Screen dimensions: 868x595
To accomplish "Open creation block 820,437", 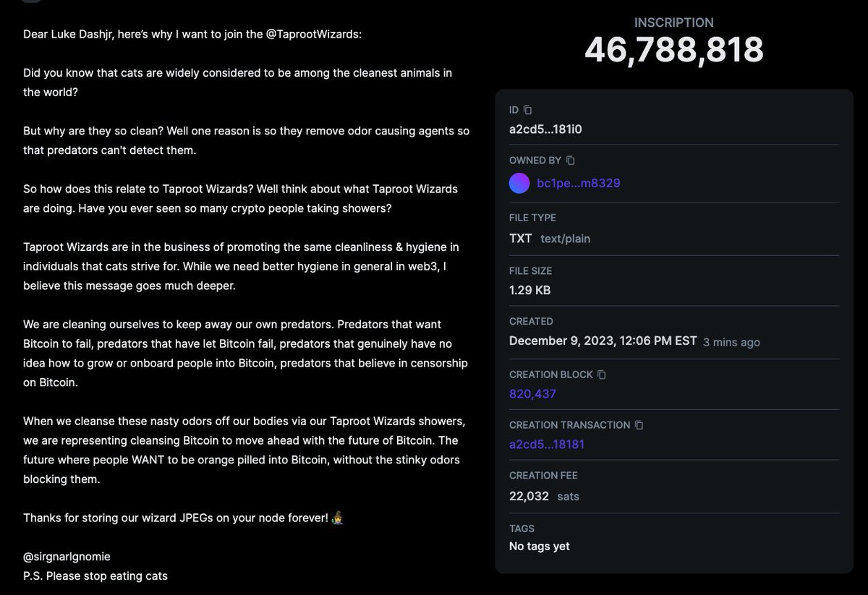I will click(532, 394).
